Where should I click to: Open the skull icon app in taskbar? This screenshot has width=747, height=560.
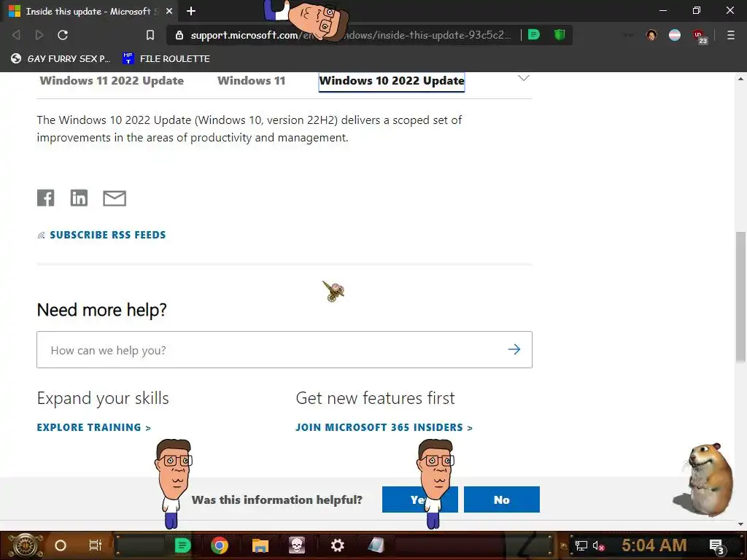(296, 545)
